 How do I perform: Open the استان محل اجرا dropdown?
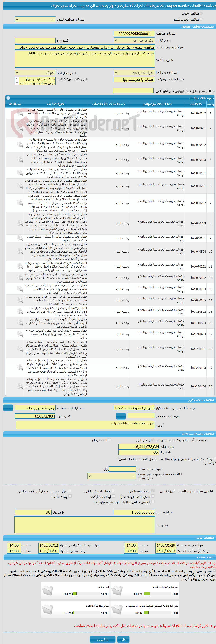pyautogui.click(x=134, y=73)
